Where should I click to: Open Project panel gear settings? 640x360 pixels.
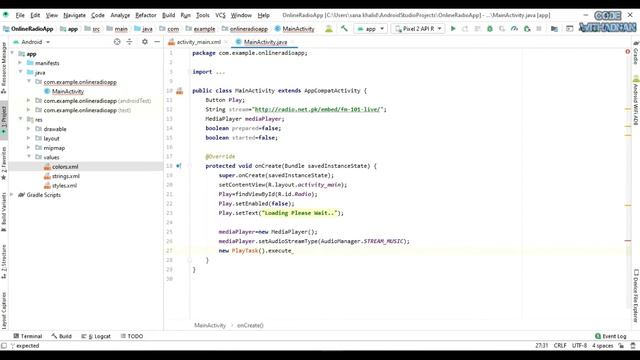[x=144, y=42]
